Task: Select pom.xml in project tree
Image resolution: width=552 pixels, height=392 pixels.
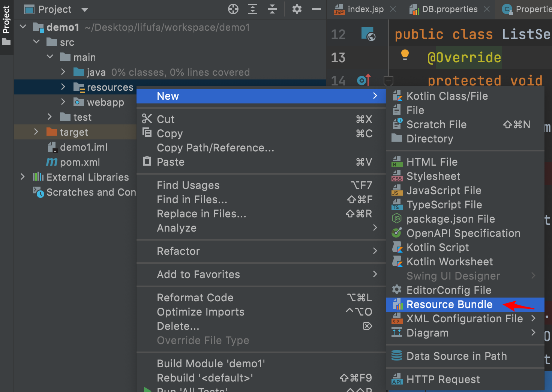Action: pos(79,162)
